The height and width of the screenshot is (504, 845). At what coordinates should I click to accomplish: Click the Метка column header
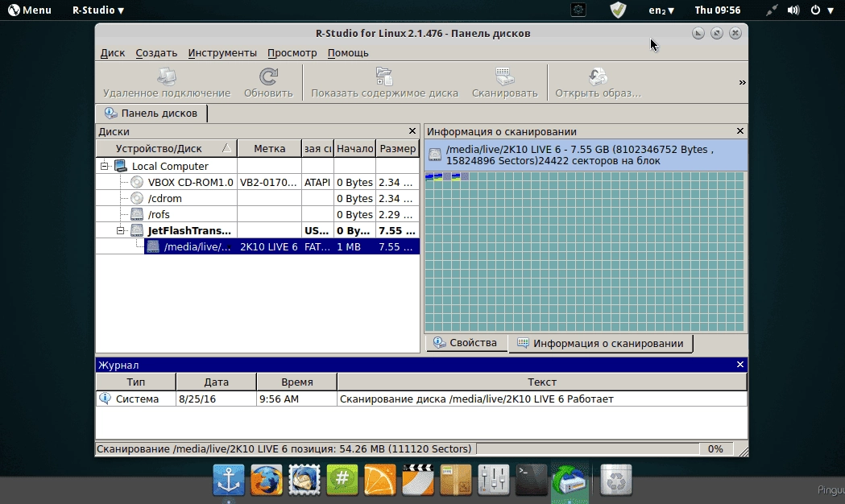pos(270,148)
